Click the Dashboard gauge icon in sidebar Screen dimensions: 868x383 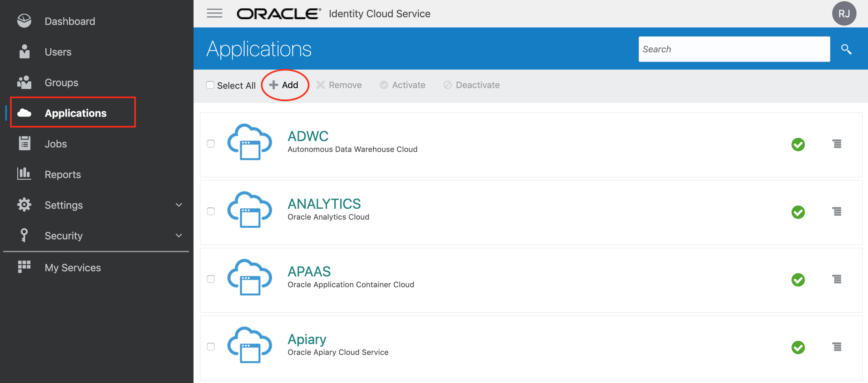point(24,21)
